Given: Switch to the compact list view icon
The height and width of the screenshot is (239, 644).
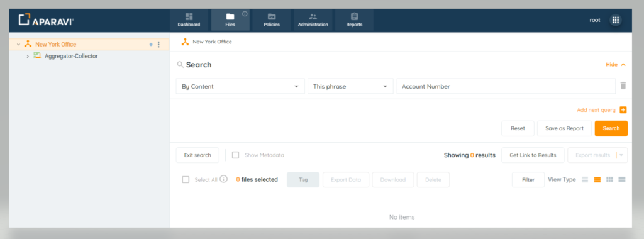Looking at the screenshot, I should point(585,179).
